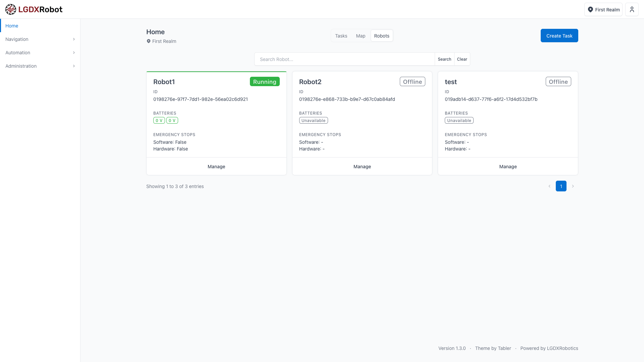Open Manage for Robot1
The height and width of the screenshot is (362, 644).
216,167
